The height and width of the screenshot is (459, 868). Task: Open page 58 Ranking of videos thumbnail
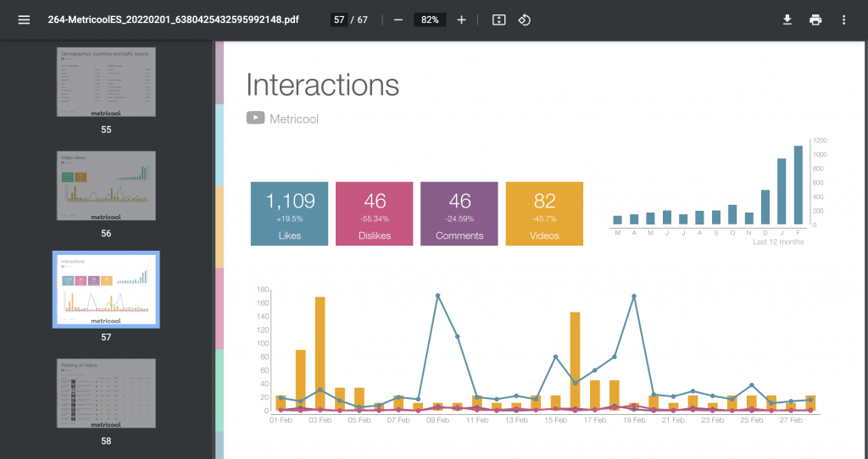(106, 393)
